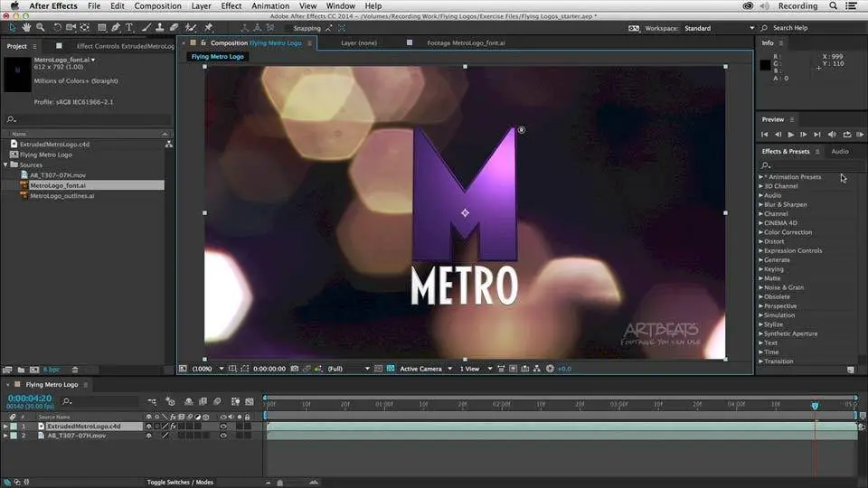Open the Workspace Standard dropdown

tap(714, 28)
